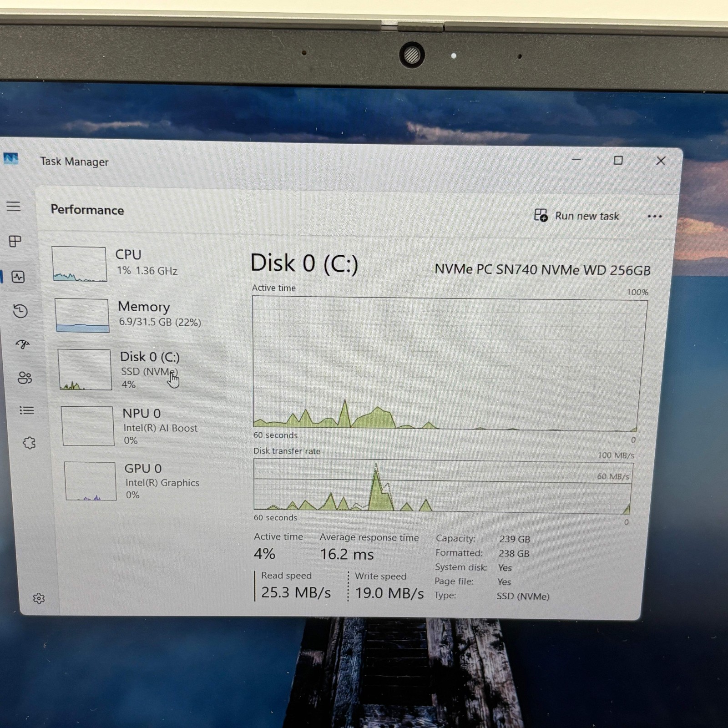This screenshot has height=728, width=728.
Task: Open the Startup apps page icon
Action: 23,344
